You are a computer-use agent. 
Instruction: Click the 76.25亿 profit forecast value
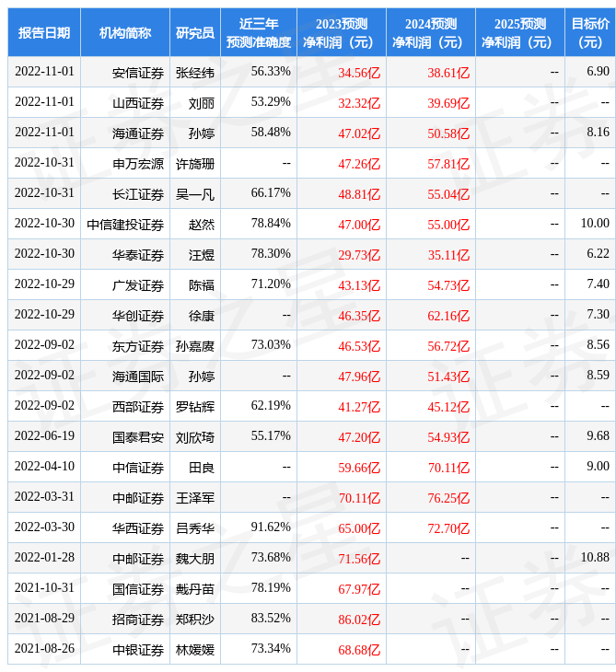448,498
